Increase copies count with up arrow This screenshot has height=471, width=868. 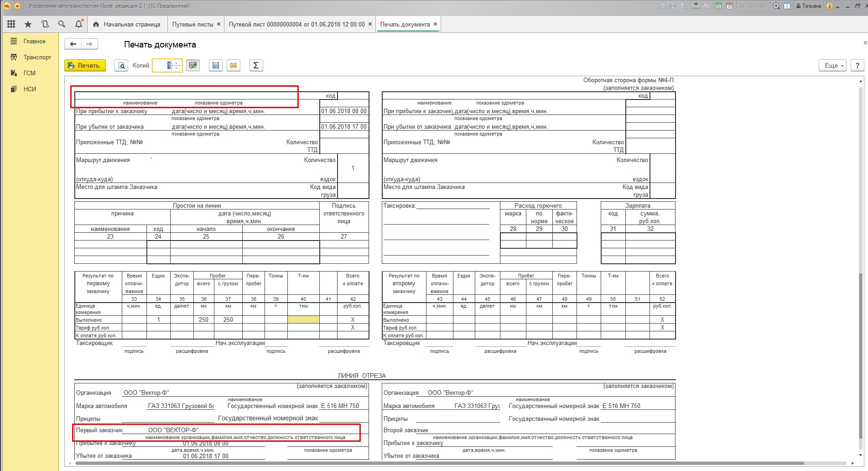[x=177, y=63]
